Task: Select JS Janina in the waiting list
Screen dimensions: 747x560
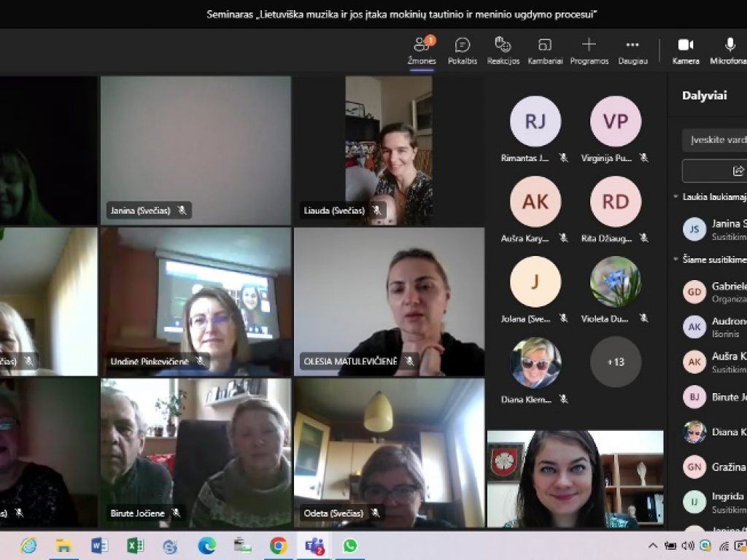Action: coord(714,229)
